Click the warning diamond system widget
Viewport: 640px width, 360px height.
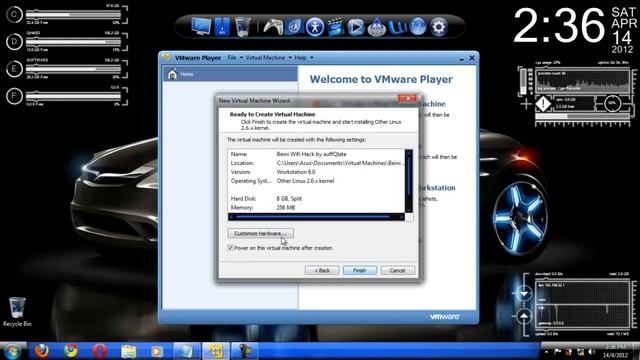[543, 104]
